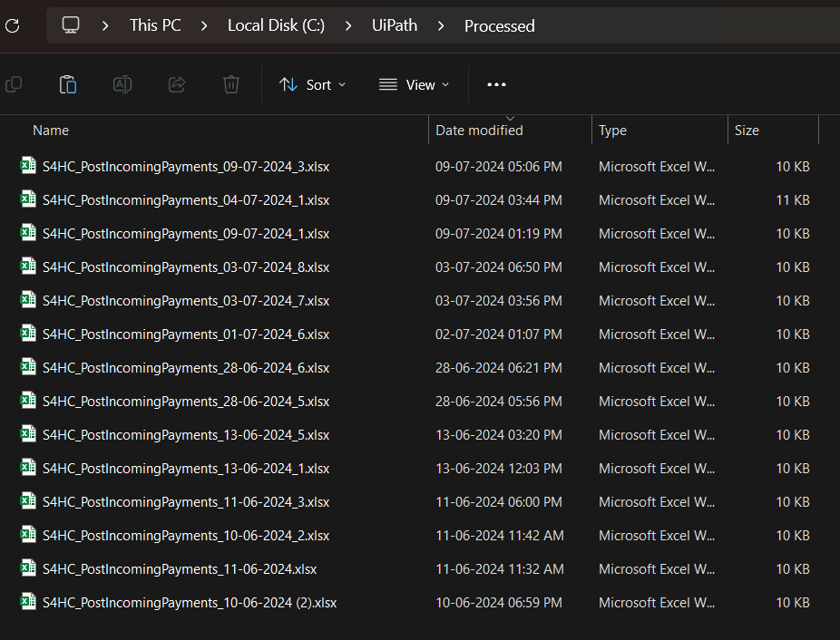Click date 10-06-2024 06:59 PM
This screenshot has height=640, width=840.
(499, 603)
